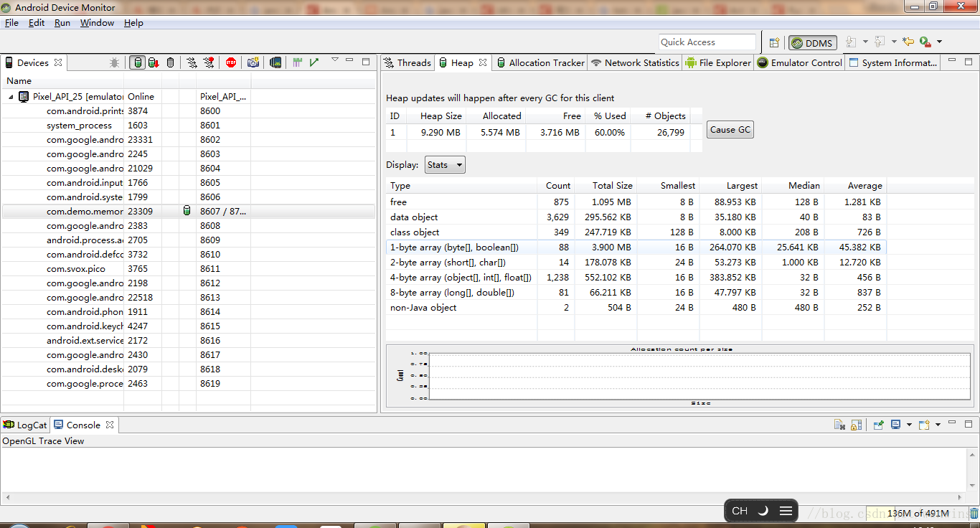This screenshot has width=980, height=528.
Task: Open the Open Console dropdown arrow
Action: 938,425
